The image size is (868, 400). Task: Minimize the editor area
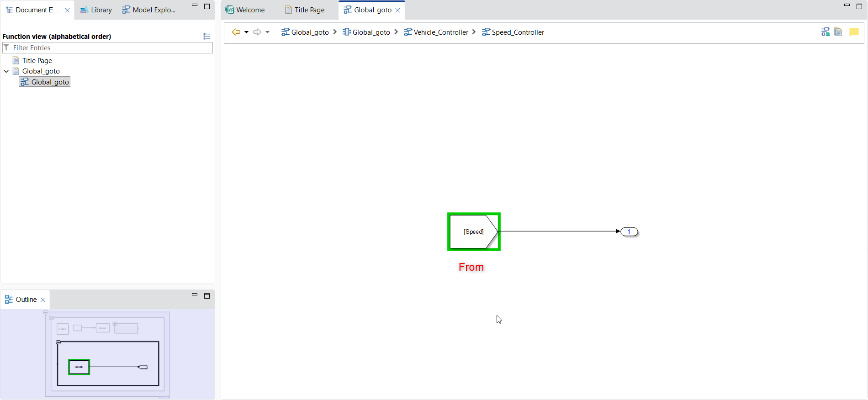(847, 5)
